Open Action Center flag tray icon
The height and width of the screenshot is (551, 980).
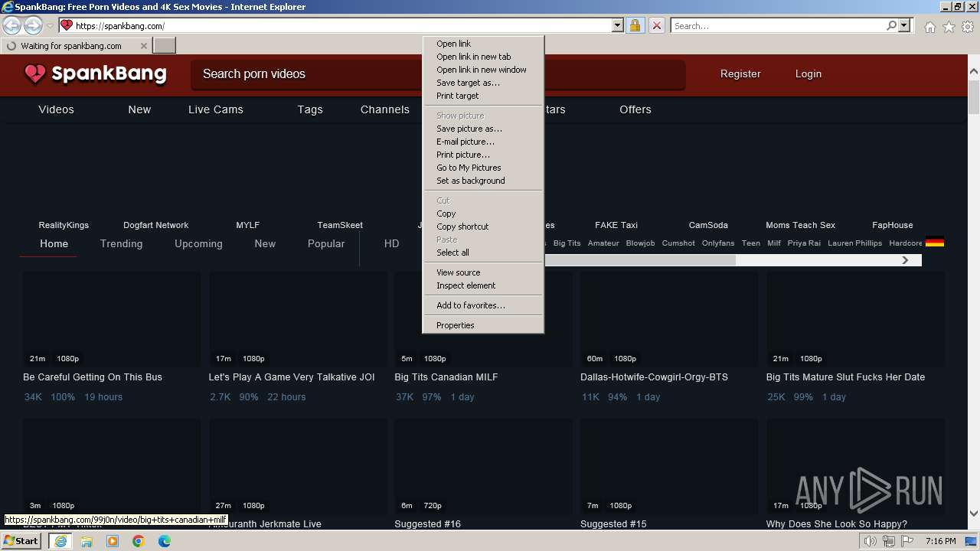click(x=907, y=541)
